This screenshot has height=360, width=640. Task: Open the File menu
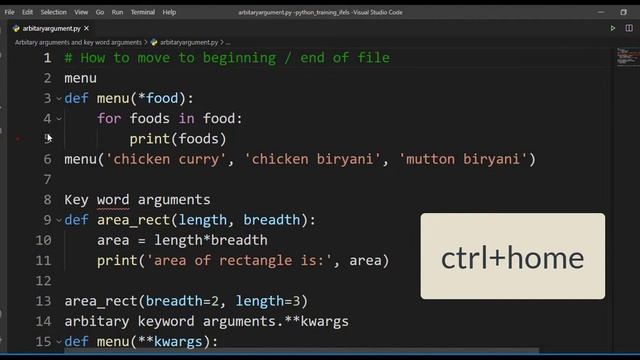tap(9, 12)
